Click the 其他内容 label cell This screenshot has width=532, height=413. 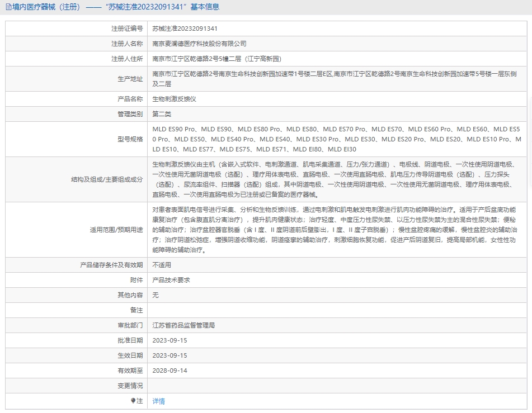point(76,295)
